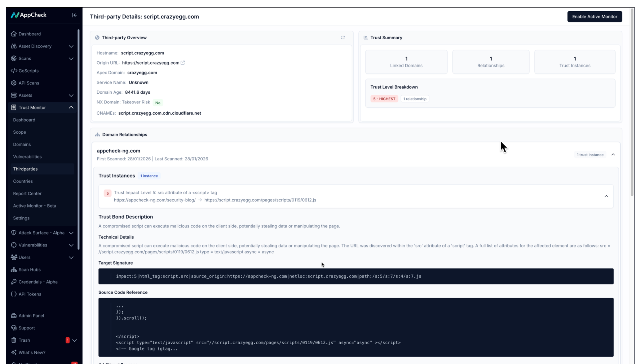Click the API Scans icon in sidebar
Screen dimensions: 636x364
tap(14, 83)
